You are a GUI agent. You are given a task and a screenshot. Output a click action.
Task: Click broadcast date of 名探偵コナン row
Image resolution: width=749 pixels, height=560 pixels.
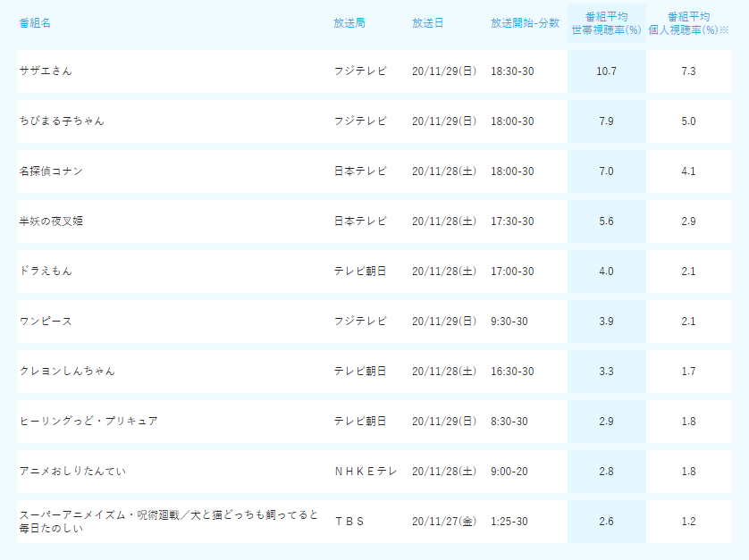(444, 171)
